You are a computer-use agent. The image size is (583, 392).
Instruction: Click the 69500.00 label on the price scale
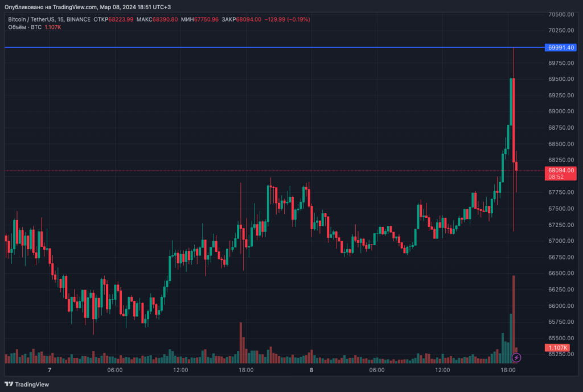tap(561, 79)
